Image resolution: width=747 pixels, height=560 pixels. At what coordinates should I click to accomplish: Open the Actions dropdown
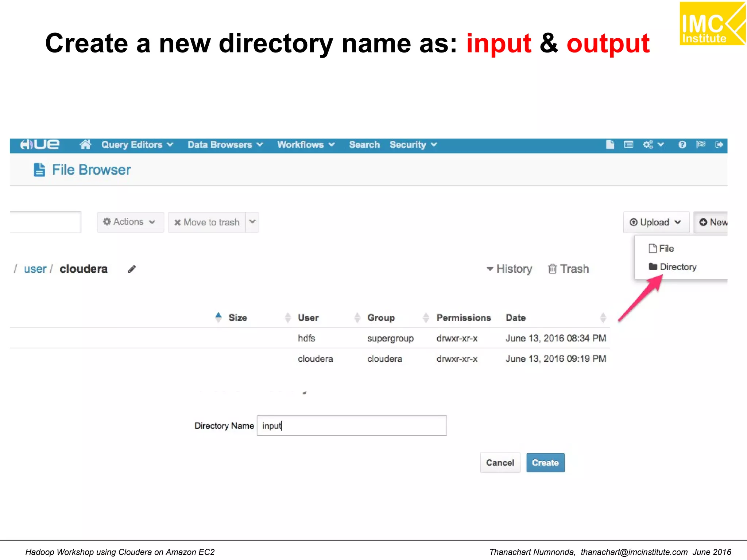130,222
